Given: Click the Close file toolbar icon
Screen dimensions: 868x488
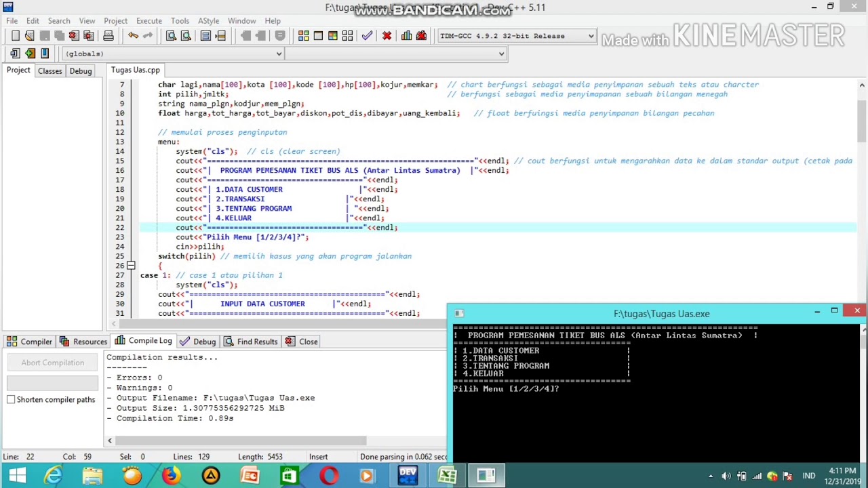Looking at the screenshot, I should (74, 36).
